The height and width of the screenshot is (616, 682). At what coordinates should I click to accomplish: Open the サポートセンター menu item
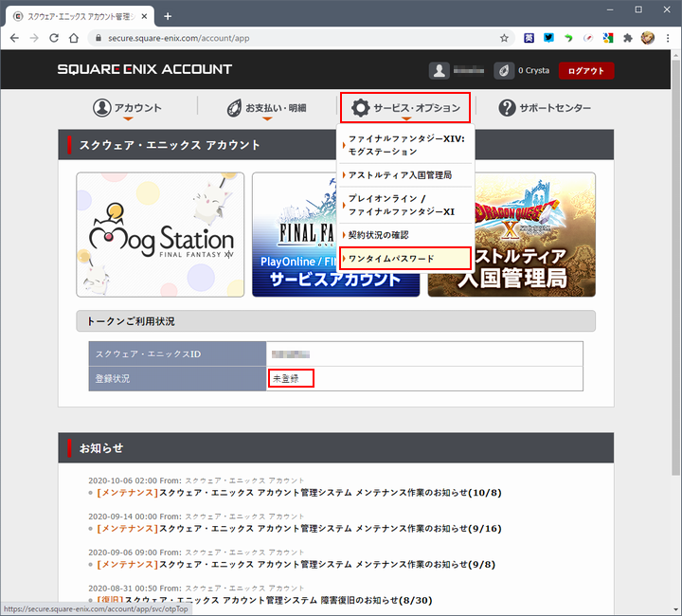tap(545, 107)
